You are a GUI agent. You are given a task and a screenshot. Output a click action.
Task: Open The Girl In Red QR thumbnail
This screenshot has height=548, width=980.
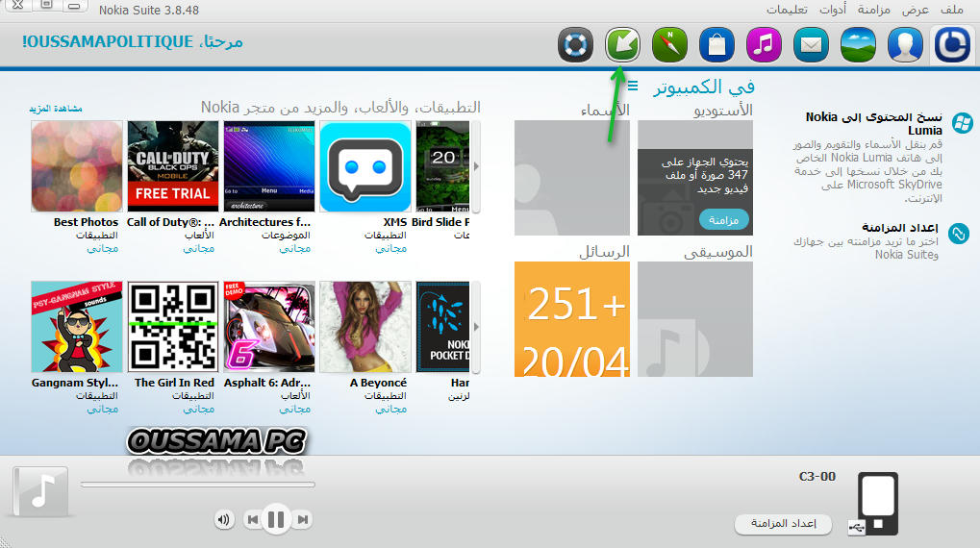click(173, 327)
